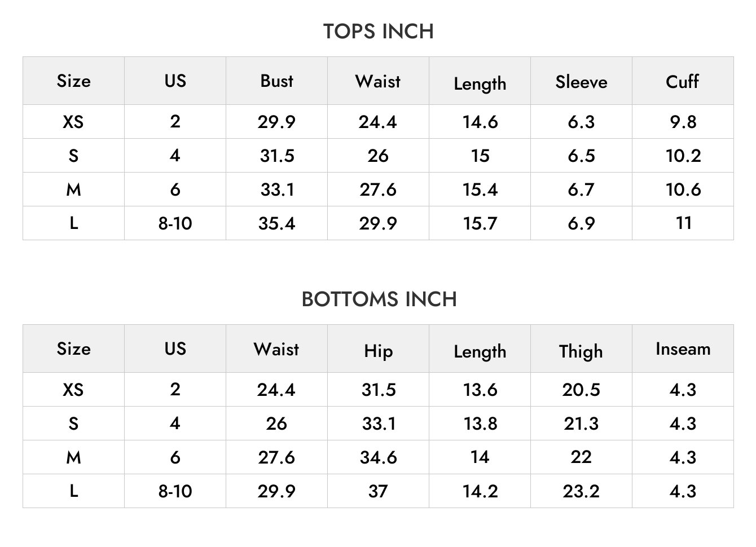The width and height of the screenshot is (756, 547).
Task: Click the BOTTOMS INCH title
Action: [379, 299]
